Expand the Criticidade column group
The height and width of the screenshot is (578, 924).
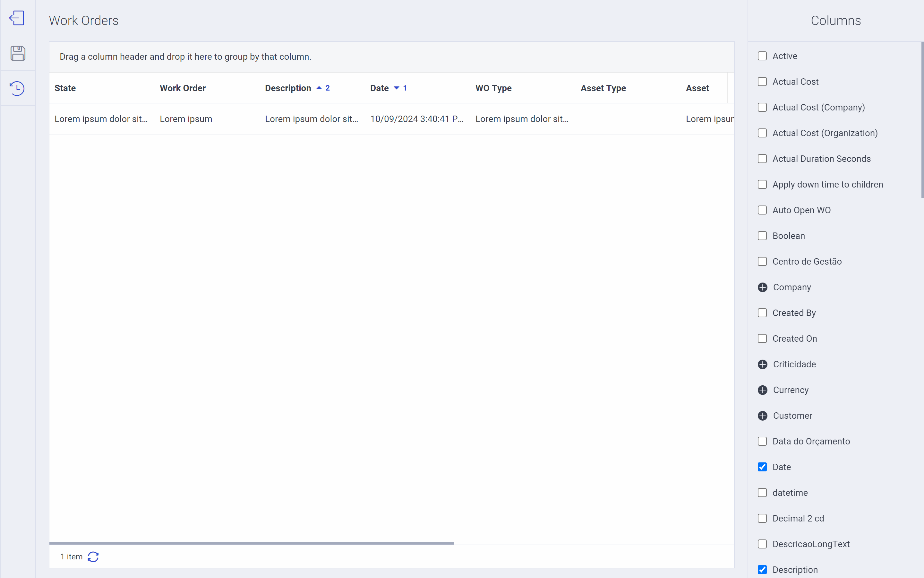(763, 364)
